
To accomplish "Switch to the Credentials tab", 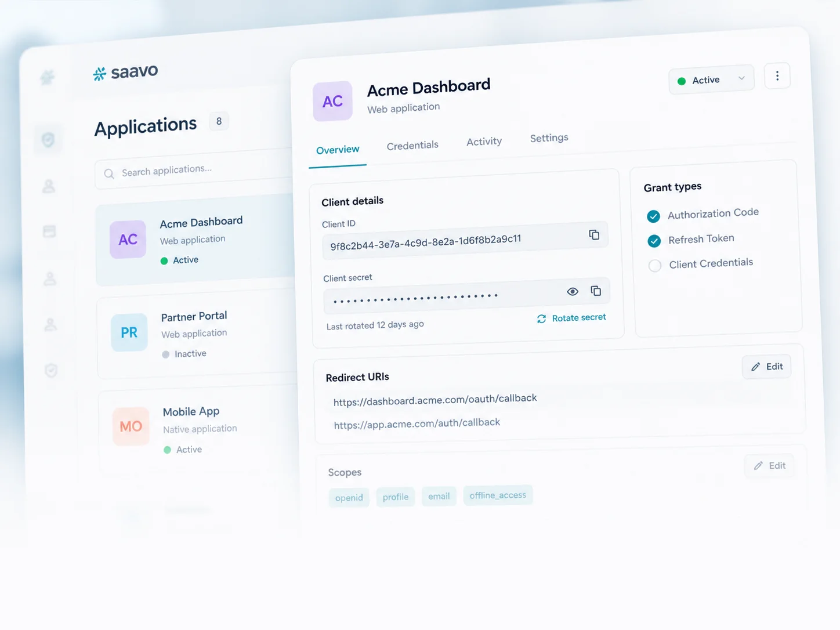I will point(412,146).
